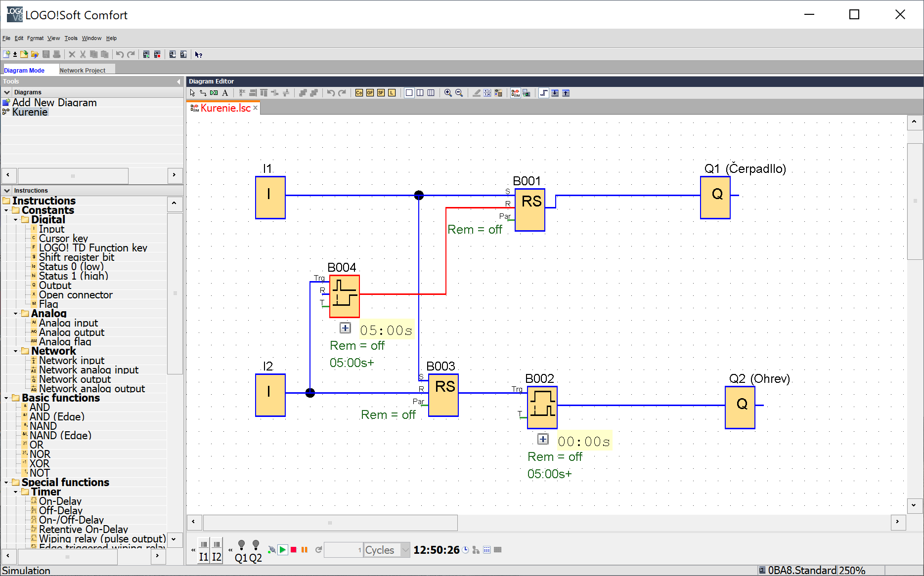Click the connect wire tool icon
924x576 pixels.
[x=203, y=93]
